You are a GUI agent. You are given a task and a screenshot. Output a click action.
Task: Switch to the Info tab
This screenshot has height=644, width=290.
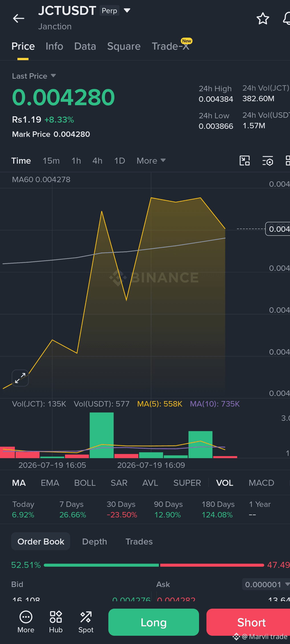(x=54, y=46)
